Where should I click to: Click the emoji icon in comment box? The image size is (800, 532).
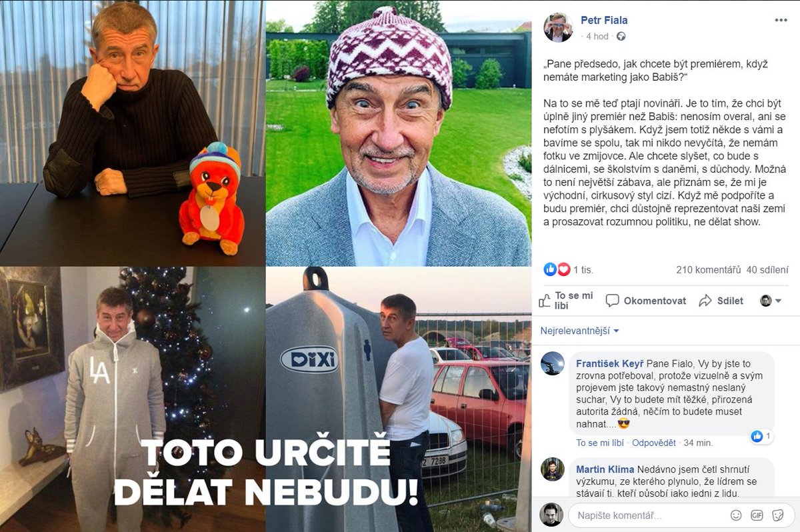(x=736, y=515)
